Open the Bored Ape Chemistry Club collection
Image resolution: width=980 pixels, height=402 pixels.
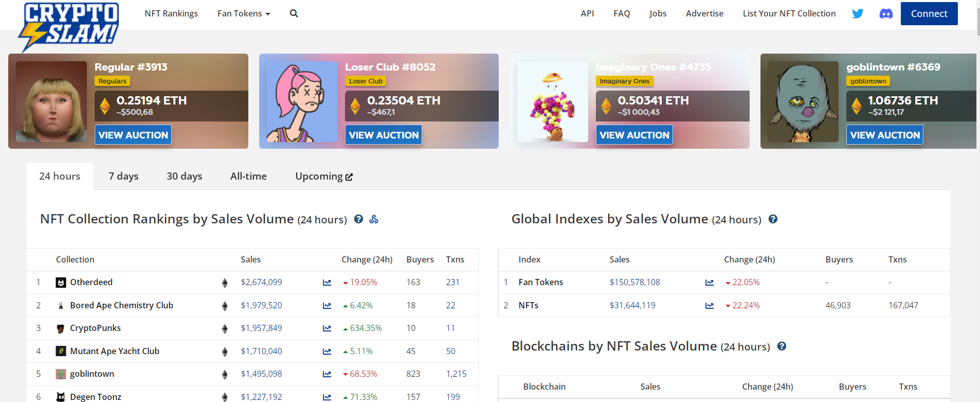point(121,305)
